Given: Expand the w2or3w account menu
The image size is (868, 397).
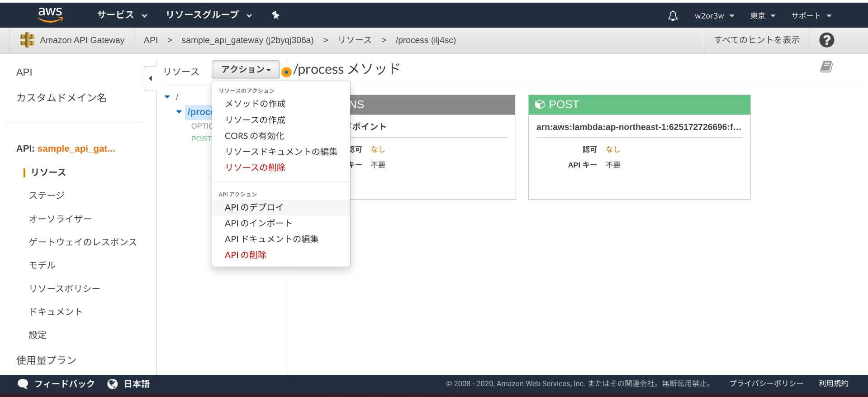Looking at the screenshot, I should (x=714, y=16).
